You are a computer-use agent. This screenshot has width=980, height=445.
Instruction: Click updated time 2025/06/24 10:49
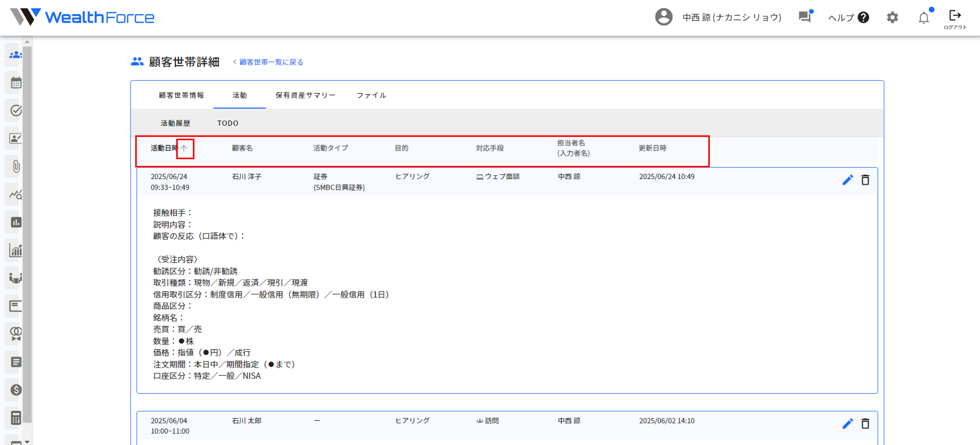(x=667, y=177)
